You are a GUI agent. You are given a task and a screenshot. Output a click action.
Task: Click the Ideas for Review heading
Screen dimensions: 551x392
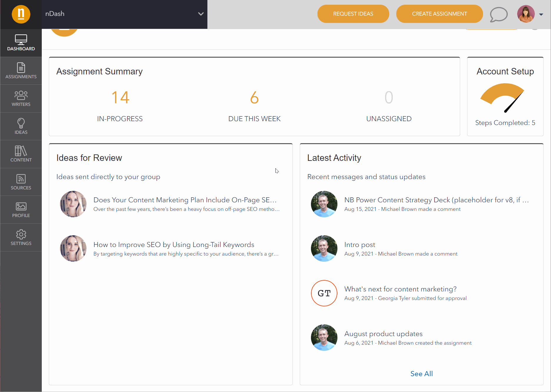coord(89,158)
